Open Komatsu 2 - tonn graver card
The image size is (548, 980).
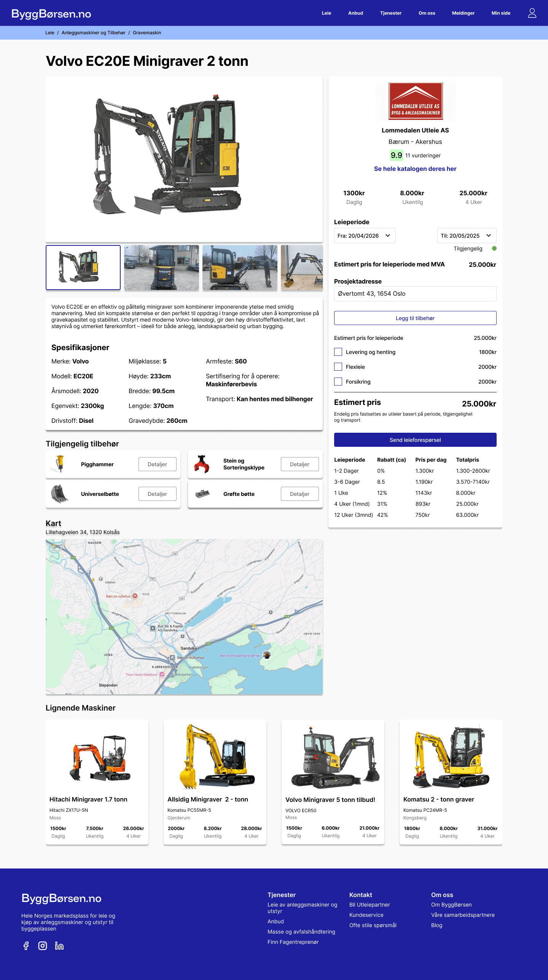pos(451,782)
